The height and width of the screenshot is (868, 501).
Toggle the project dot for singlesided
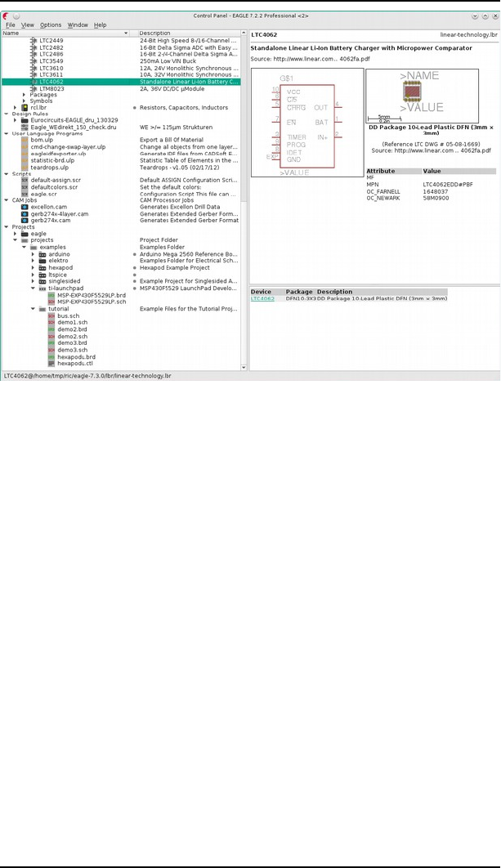(135, 281)
